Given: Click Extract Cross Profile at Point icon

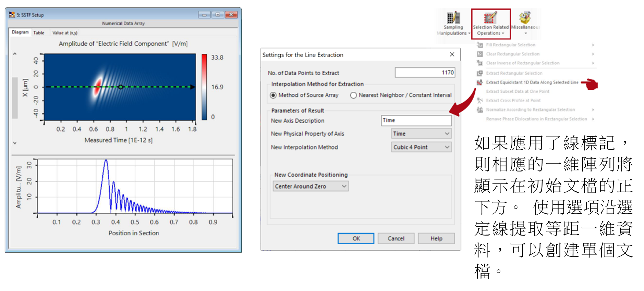Looking at the screenshot, I should (x=480, y=100).
